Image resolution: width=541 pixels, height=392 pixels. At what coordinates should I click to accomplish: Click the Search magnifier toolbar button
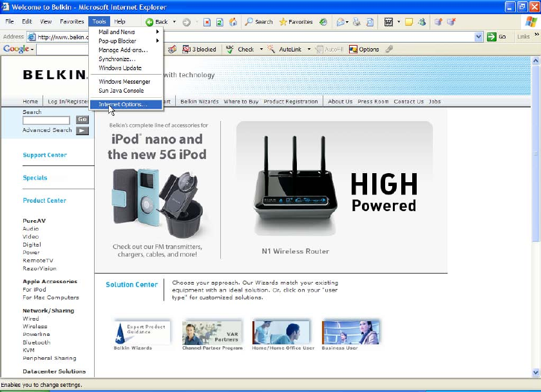[259, 22]
